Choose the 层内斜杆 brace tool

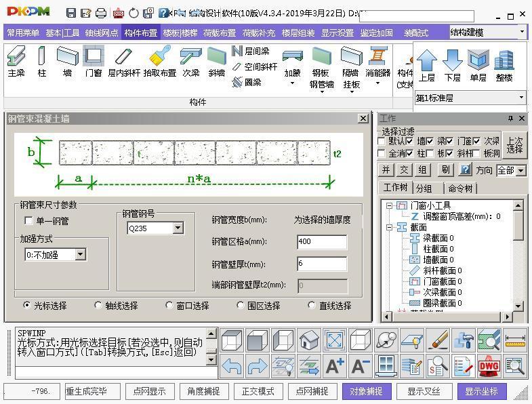[x=124, y=62]
